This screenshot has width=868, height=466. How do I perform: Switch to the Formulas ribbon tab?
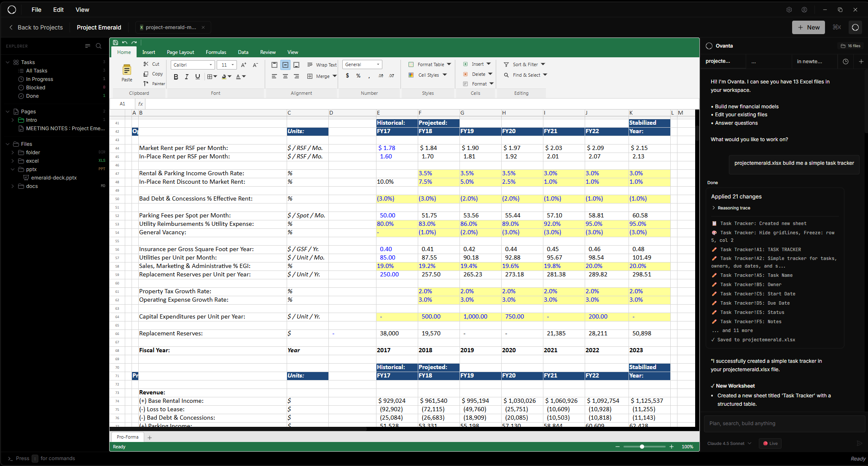tap(216, 52)
